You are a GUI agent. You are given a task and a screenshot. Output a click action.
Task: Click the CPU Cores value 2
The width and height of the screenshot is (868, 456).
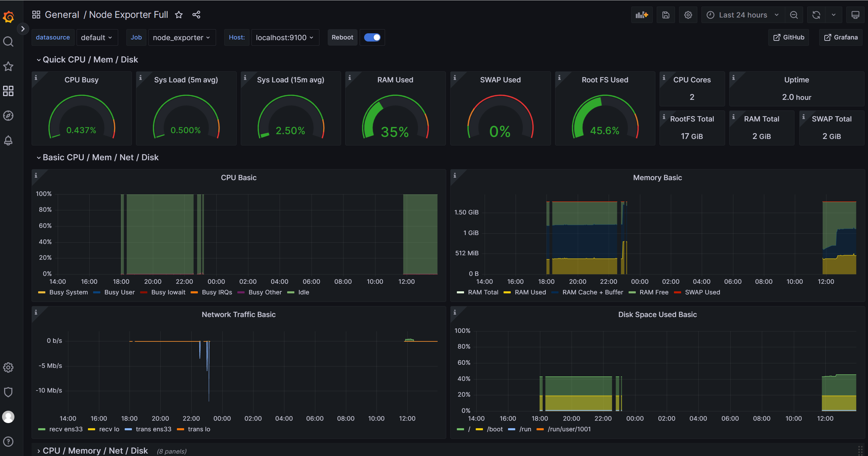coord(692,97)
